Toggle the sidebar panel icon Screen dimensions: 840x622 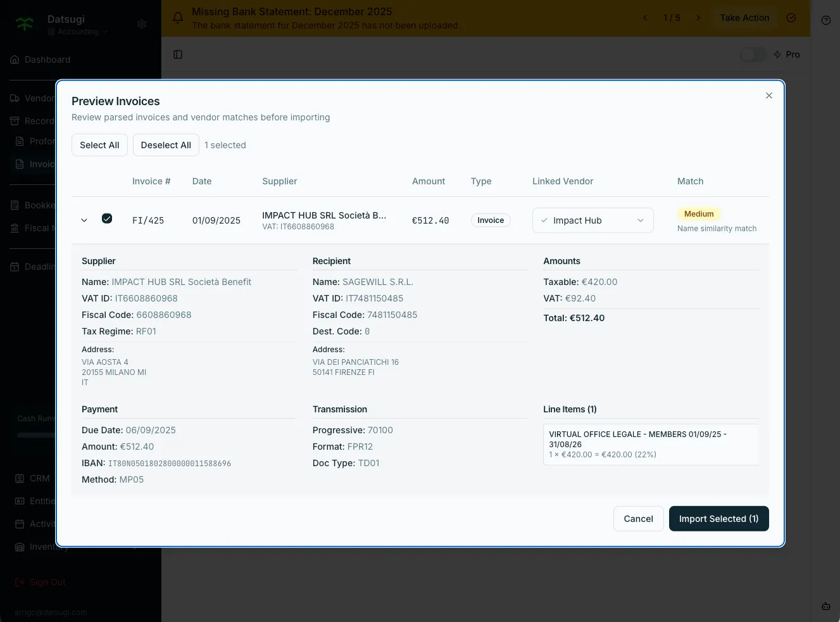[178, 54]
